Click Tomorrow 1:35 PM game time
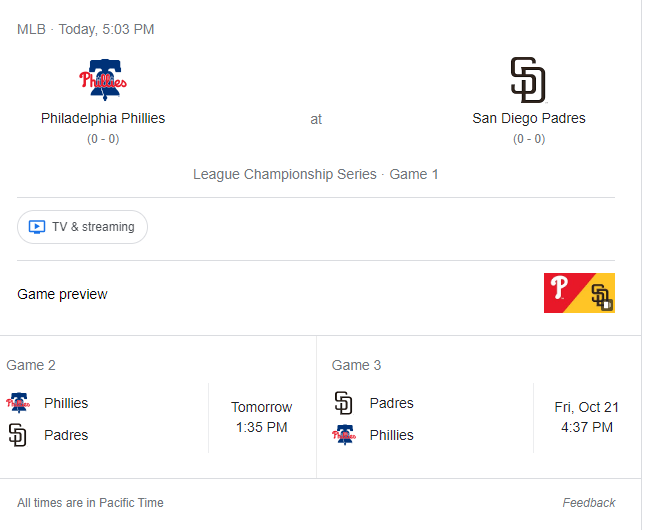Viewport: 661px width, 530px height. point(262,417)
